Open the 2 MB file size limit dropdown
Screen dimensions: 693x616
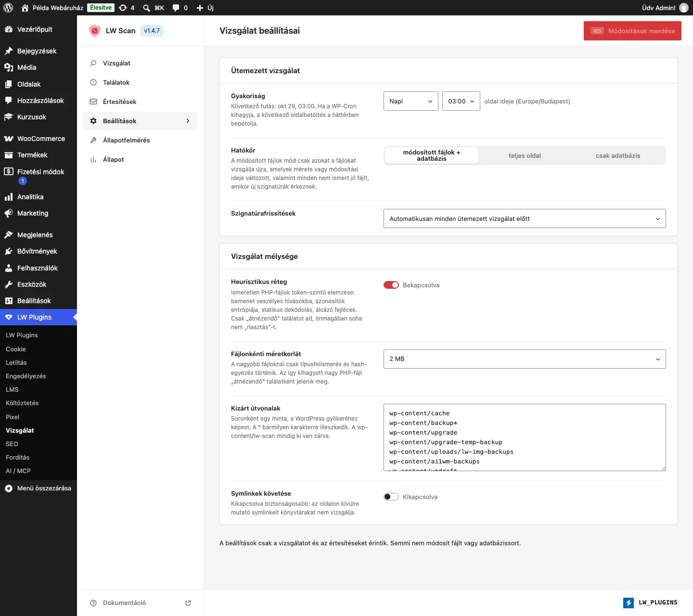click(525, 359)
